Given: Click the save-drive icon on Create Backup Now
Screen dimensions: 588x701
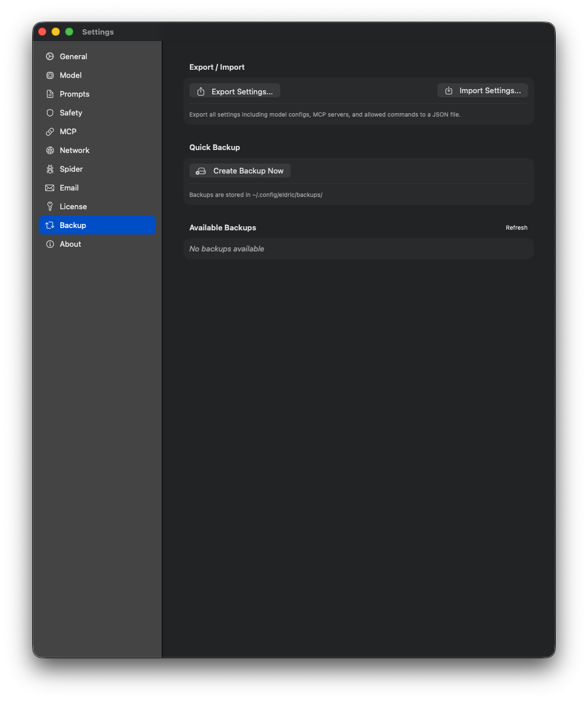Looking at the screenshot, I should click(x=200, y=171).
